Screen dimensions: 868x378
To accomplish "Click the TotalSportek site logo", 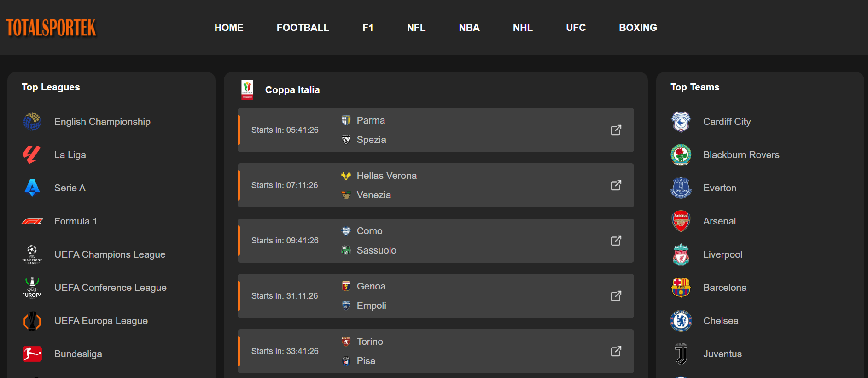I will [x=51, y=28].
